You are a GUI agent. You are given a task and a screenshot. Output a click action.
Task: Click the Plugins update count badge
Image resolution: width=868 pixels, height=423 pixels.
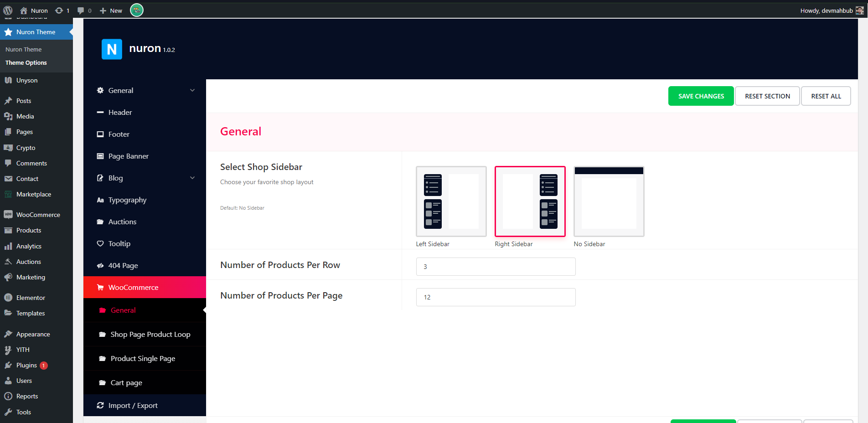point(44,366)
